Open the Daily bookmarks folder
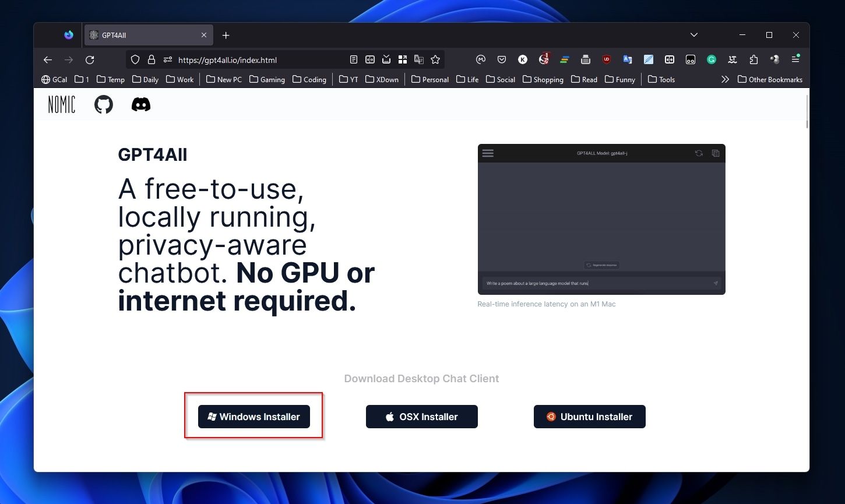The image size is (845, 504). pos(145,79)
